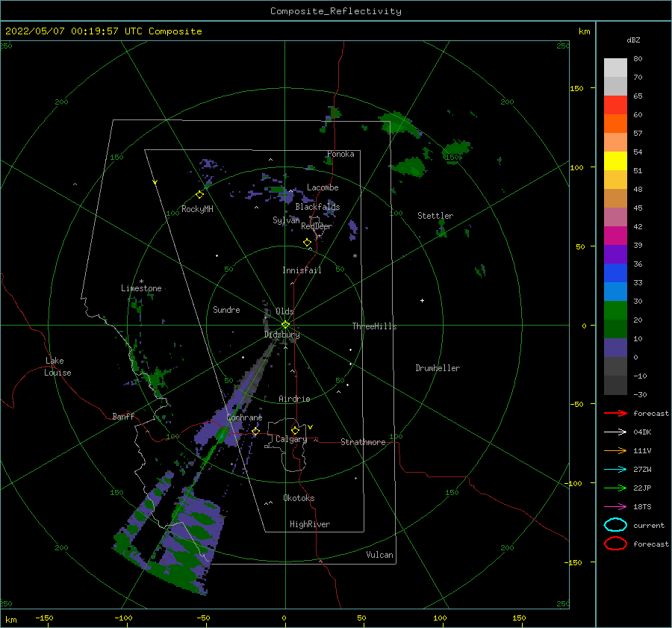
Task: Click the Composite_Reflectivity title
Action: (x=335, y=11)
